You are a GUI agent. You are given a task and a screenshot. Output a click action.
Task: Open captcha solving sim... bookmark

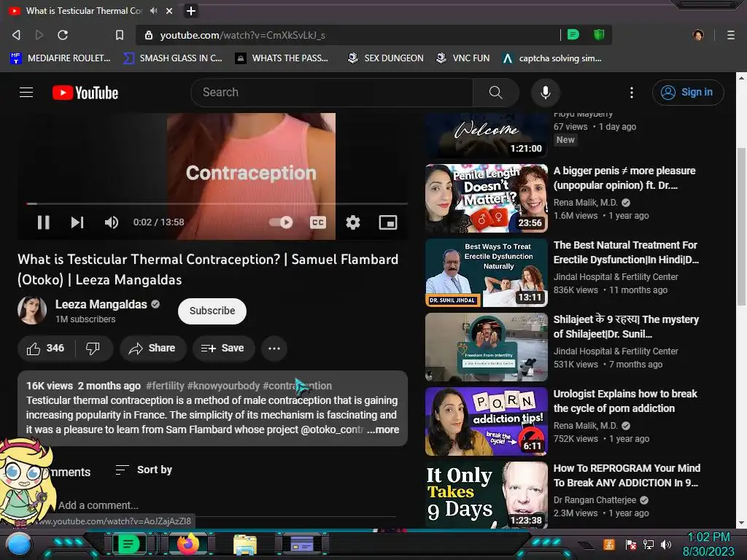551,58
